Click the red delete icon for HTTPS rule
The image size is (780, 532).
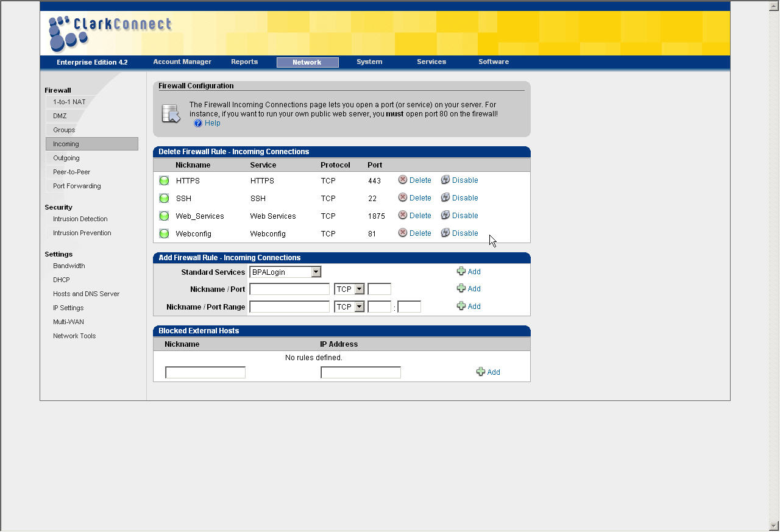pyautogui.click(x=402, y=180)
